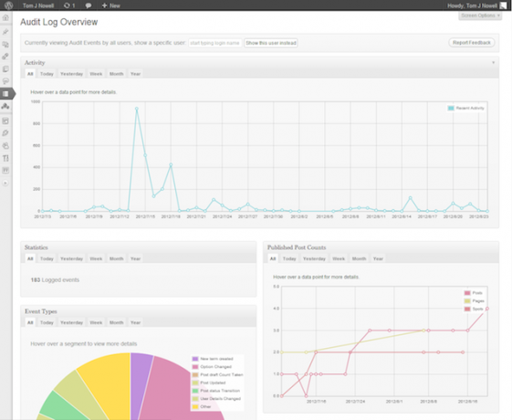Select the Year tab in Statistics panel
Viewport: 512px width, 420px height.
135,258
